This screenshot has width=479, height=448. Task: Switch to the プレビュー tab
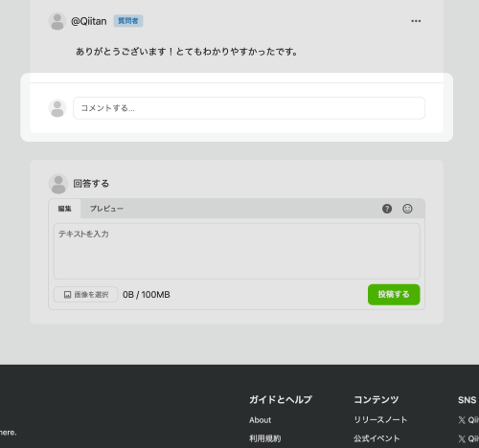tap(106, 209)
